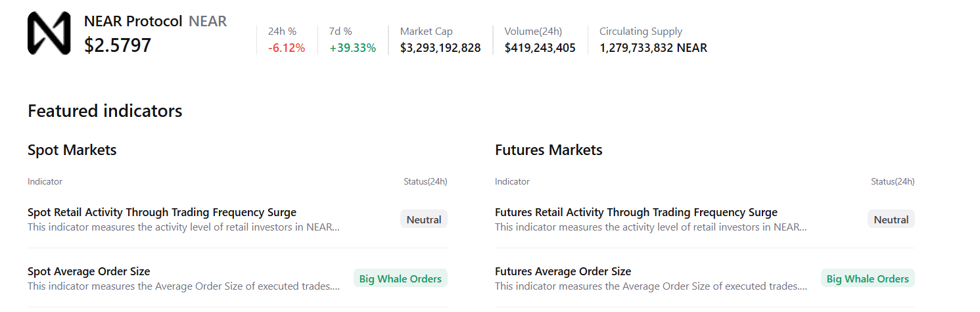Open the Spot Average Order Size indicator
The width and height of the screenshot is (980, 312).
pos(89,272)
